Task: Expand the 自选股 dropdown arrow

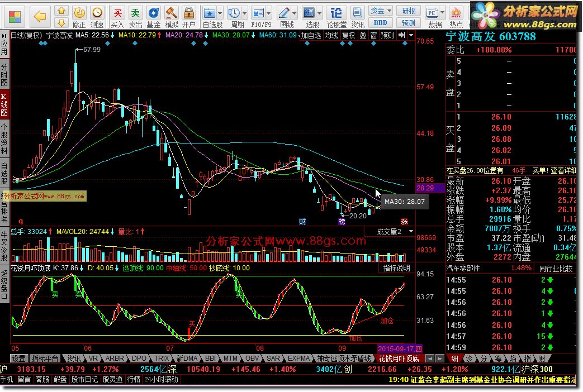Action: pos(220,13)
